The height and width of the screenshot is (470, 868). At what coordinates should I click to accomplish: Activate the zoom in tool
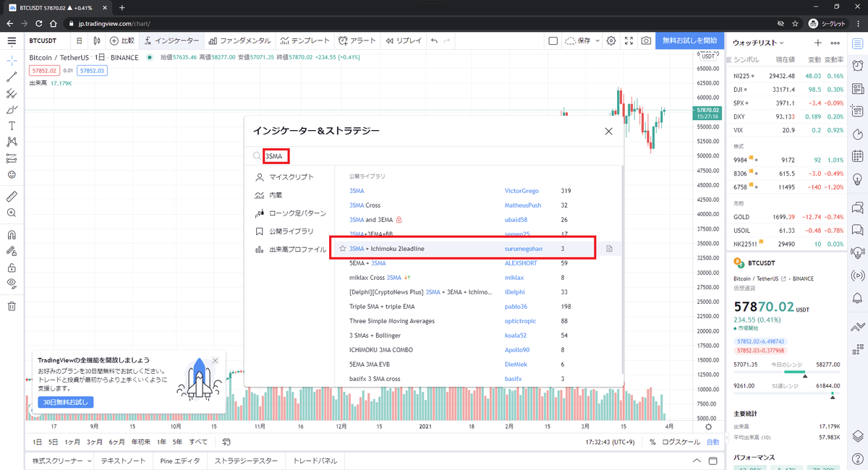pyautogui.click(x=12, y=213)
